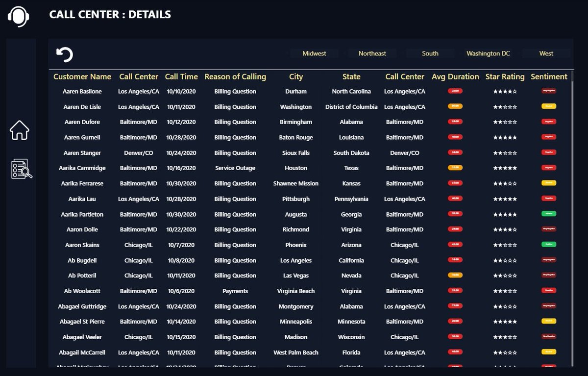
Task: Click Aarika Partleton's green sentiment badge
Action: pyautogui.click(x=549, y=214)
